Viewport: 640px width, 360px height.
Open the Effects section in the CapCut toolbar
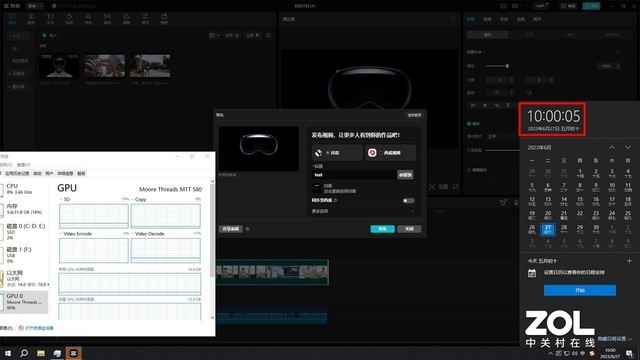(x=88, y=18)
